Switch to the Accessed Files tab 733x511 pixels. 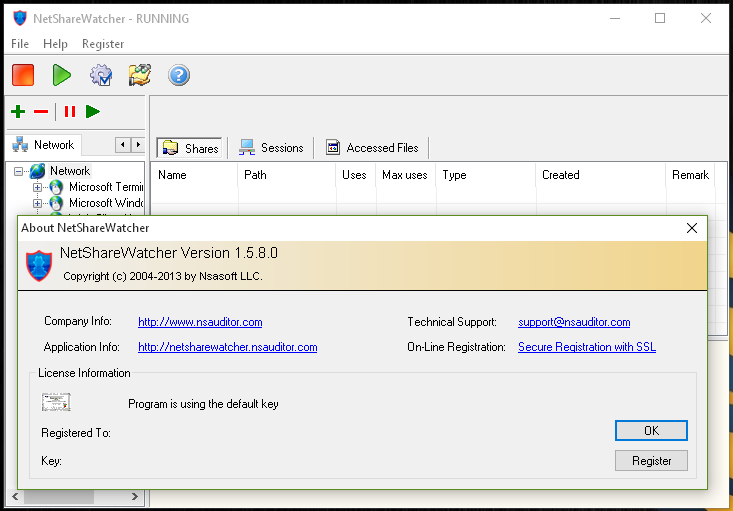[373, 148]
